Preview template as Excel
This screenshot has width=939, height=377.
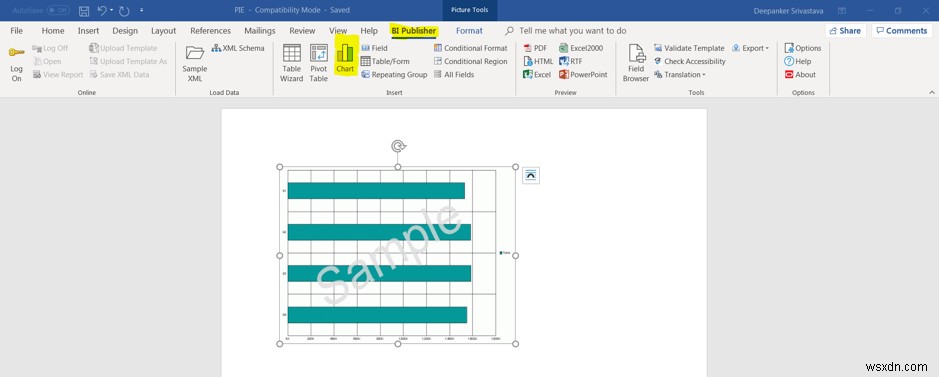point(537,74)
